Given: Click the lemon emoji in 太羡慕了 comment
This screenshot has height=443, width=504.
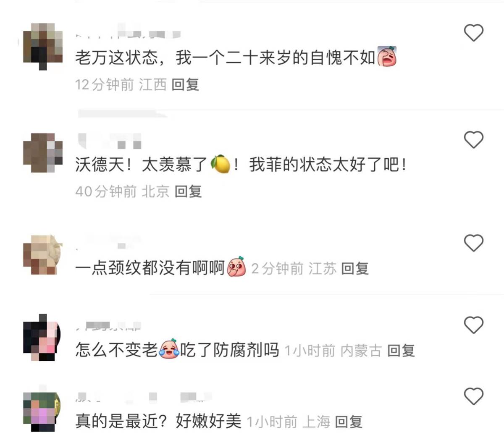Looking at the screenshot, I should [x=220, y=165].
